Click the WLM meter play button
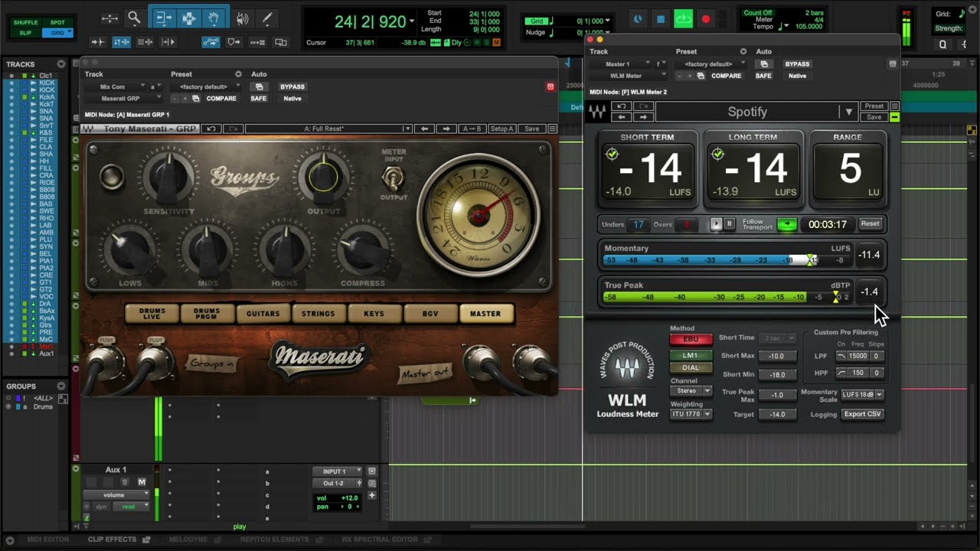Viewport: 980px width, 551px height. pos(716,224)
